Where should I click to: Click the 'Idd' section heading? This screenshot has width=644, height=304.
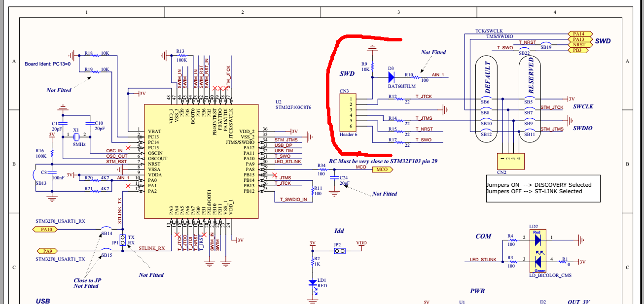(x=339, y=231)
